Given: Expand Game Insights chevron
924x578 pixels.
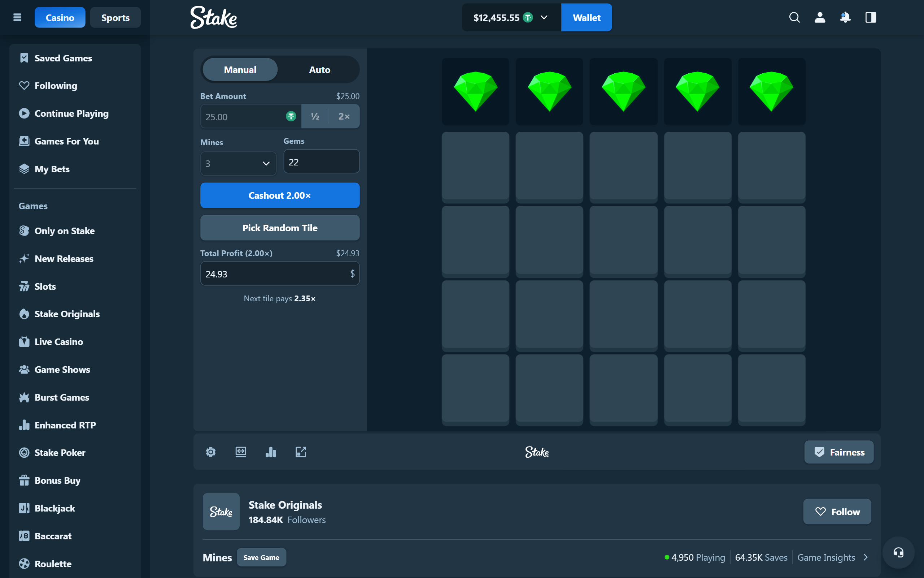Looking at the screenshot, I should click(x=866, y=557).
